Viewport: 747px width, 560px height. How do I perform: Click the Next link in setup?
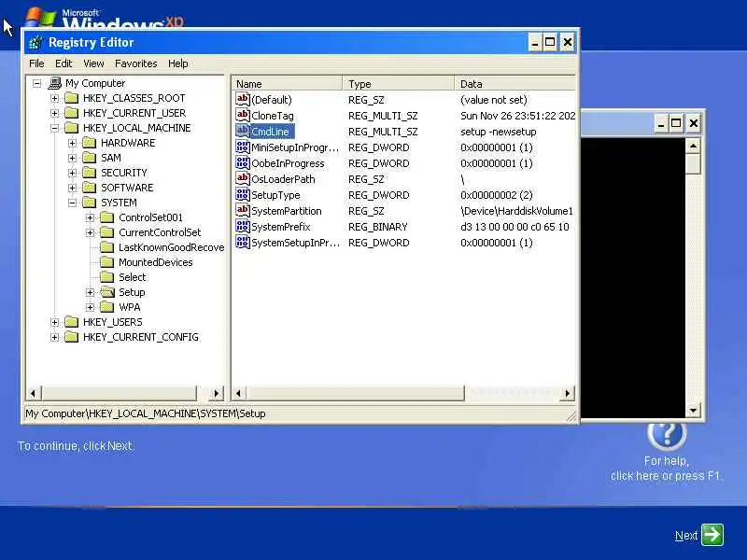[686, 536]
